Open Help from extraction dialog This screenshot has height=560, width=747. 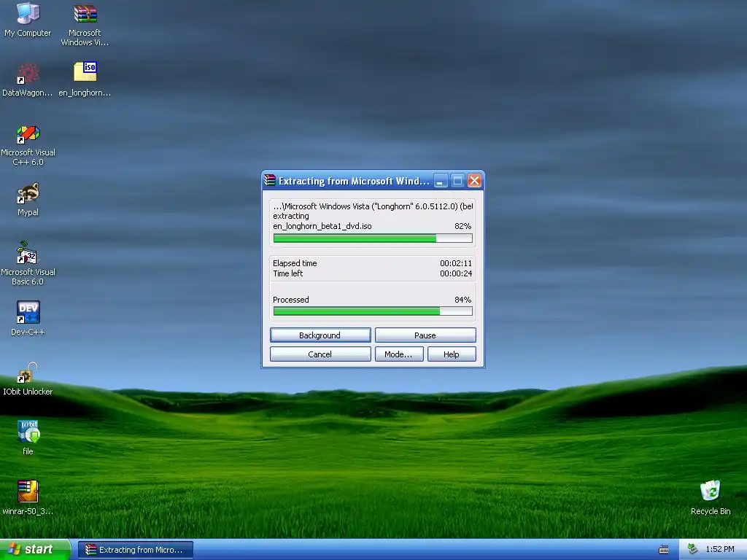451,354
